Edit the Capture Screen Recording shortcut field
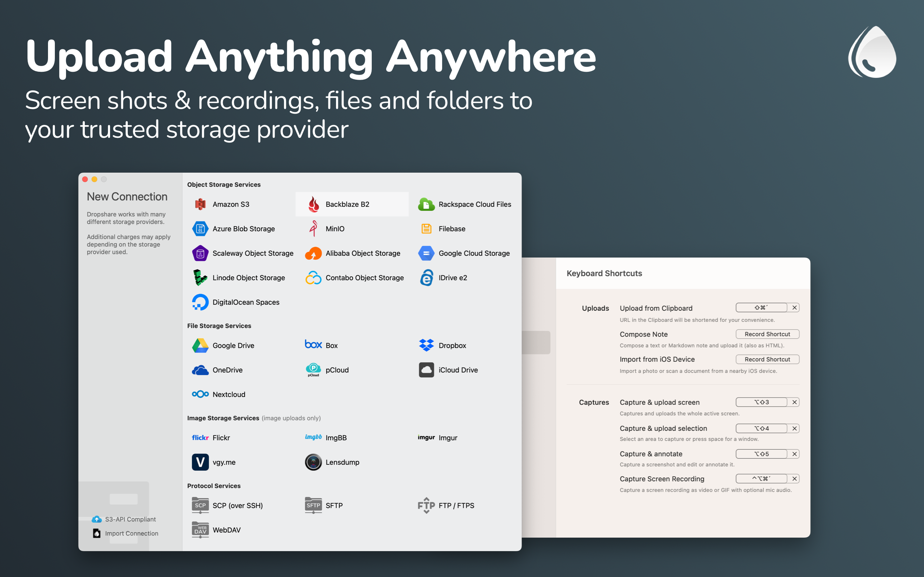 761,479
